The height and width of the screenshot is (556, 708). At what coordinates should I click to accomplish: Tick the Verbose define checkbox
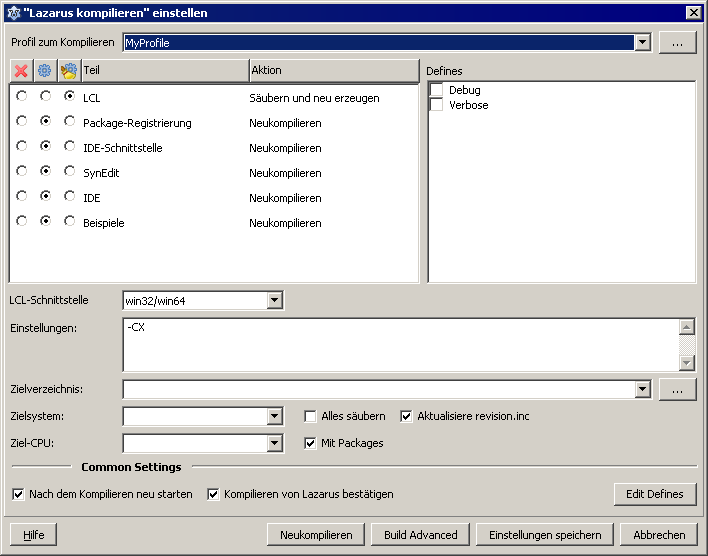(436, 105)
